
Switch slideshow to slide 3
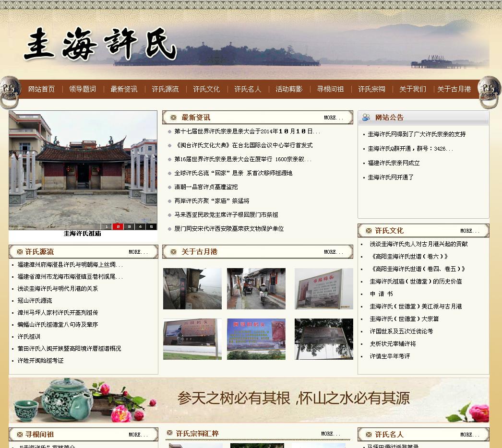(129, 227)
